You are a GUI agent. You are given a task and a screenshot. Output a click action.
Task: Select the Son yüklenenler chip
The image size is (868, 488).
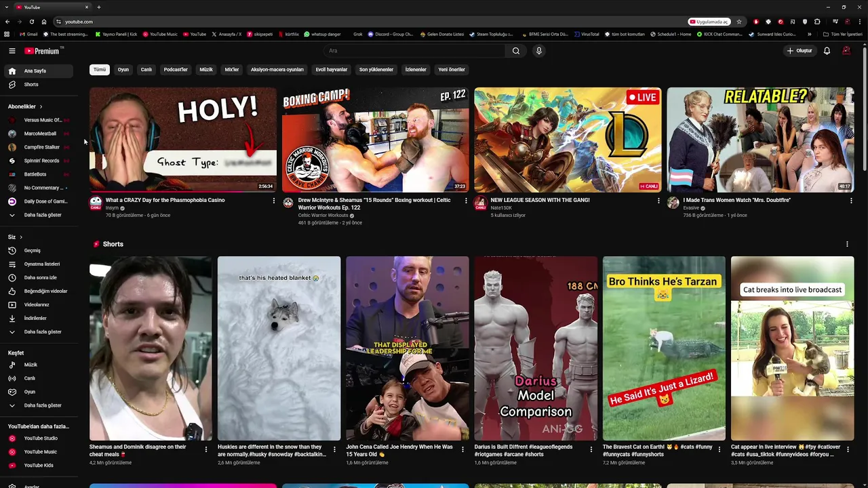coord(376,69)
